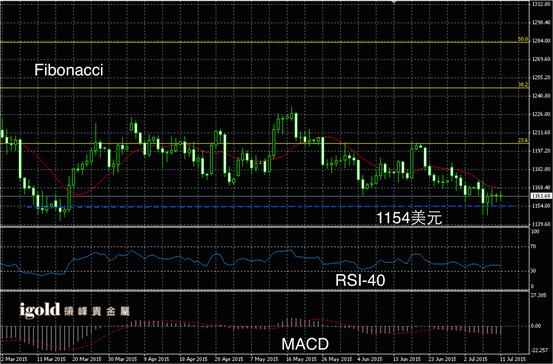Click the 50.0 Fibonacci level label
The height and width of the screenshot is (364, 553).
point(523,40)
